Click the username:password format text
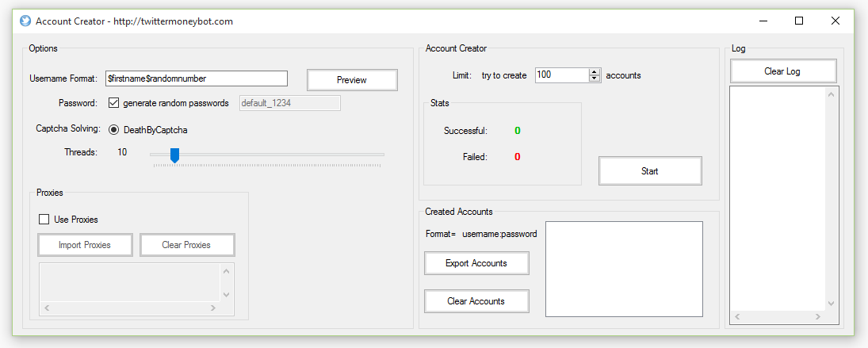Image resolution: width=868 pixels, height=348 pixels. click(499, 234)
